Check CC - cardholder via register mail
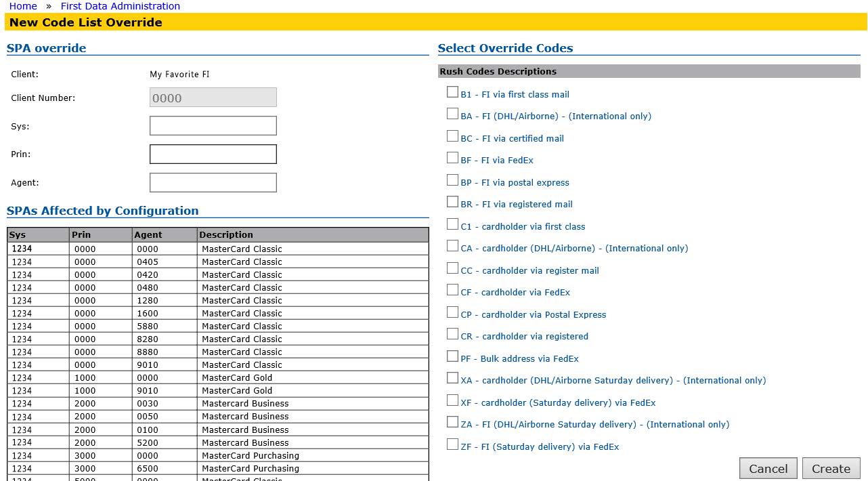This screenshot has height=481, width=868. (x=452, y=268)
